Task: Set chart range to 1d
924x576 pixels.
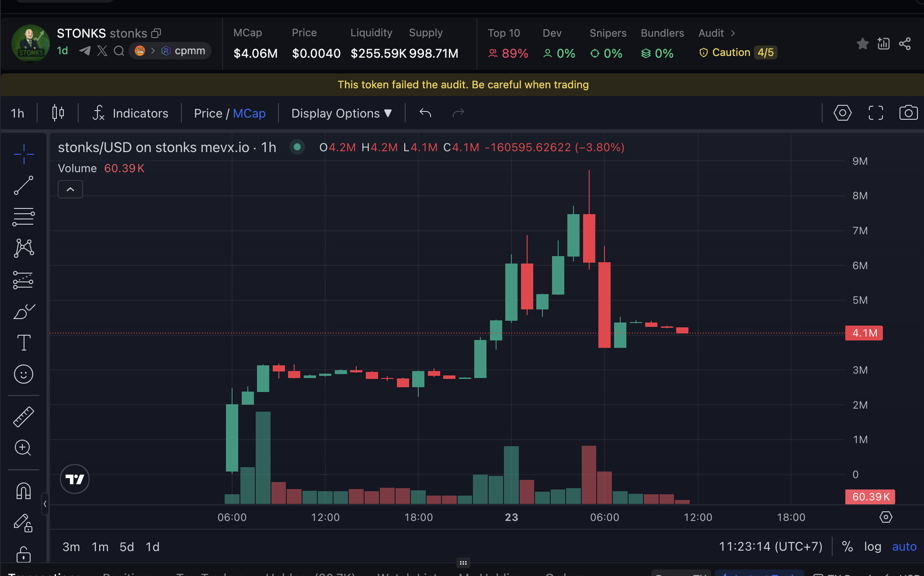Action: pos(153,547)
